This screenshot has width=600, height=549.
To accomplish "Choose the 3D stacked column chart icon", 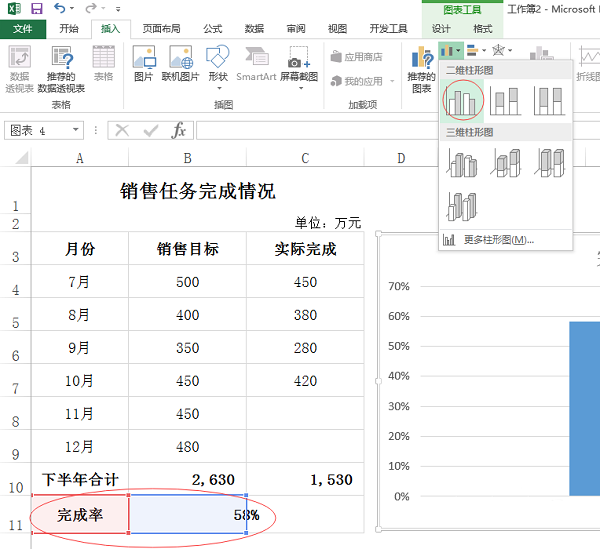I will (505, 163).
